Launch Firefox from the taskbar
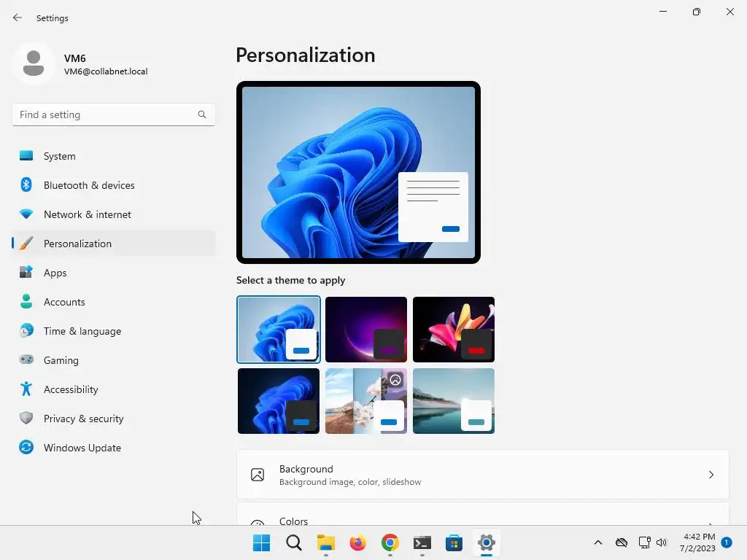This screenshot has width=747, height=560. [x=357, y=542]
